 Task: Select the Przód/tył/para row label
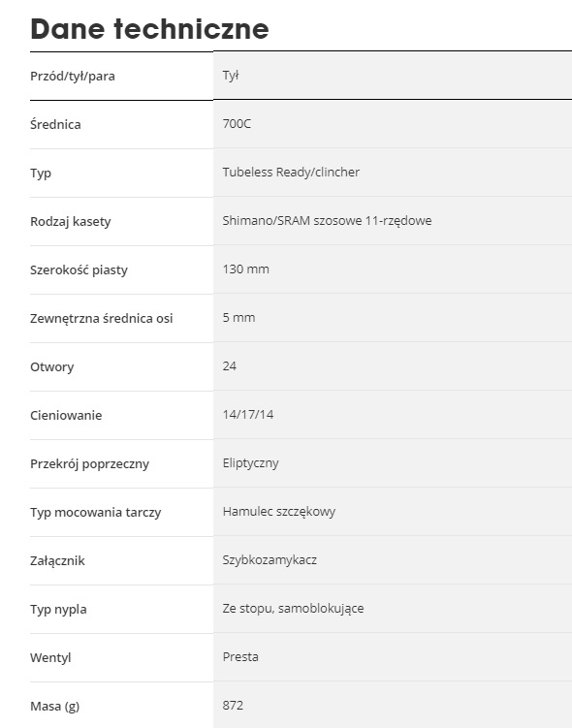(73, 77)
